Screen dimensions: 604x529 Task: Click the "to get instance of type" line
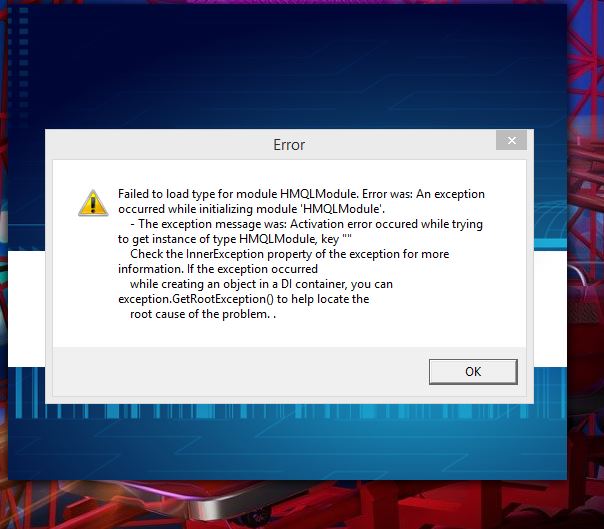point(235,239)
